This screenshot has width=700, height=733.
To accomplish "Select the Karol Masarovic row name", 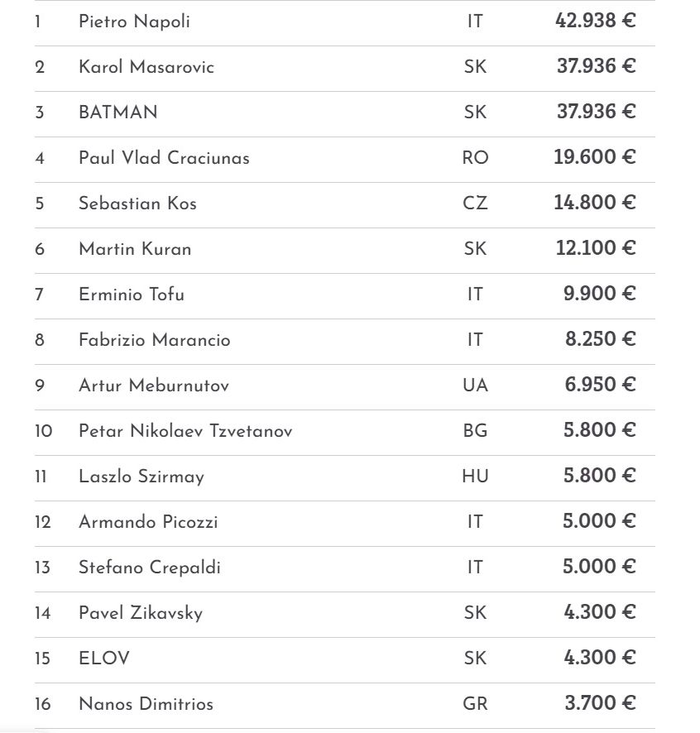I will coord(146,67).
